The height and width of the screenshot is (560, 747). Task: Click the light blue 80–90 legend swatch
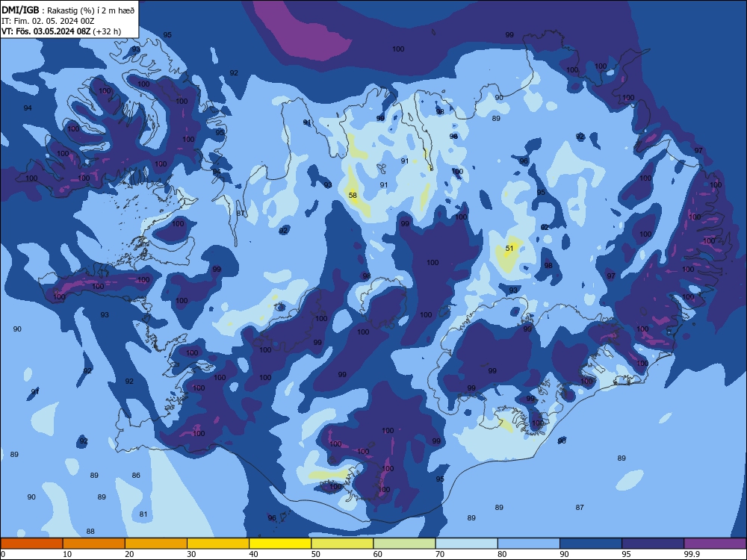click(x=529, y=544)
